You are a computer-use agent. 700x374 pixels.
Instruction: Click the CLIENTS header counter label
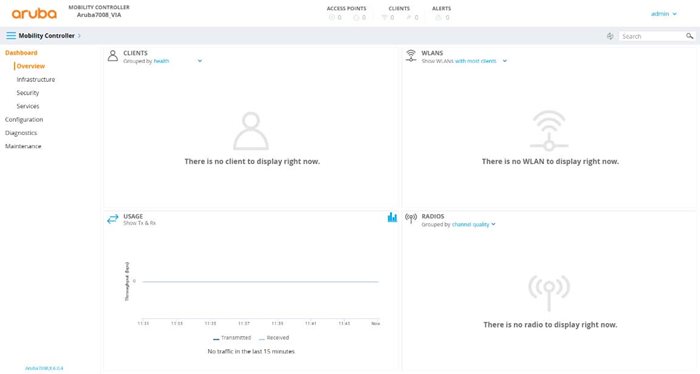399,8
